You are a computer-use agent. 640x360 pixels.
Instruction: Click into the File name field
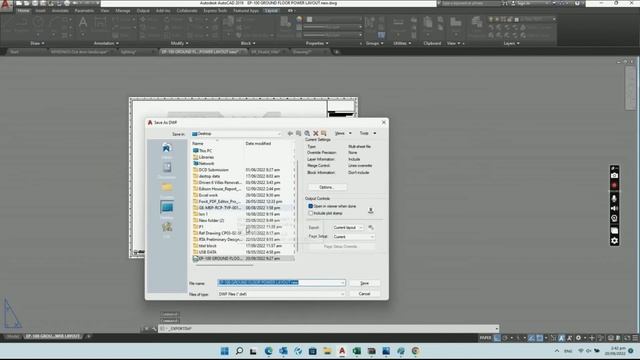tap(281, 282)
